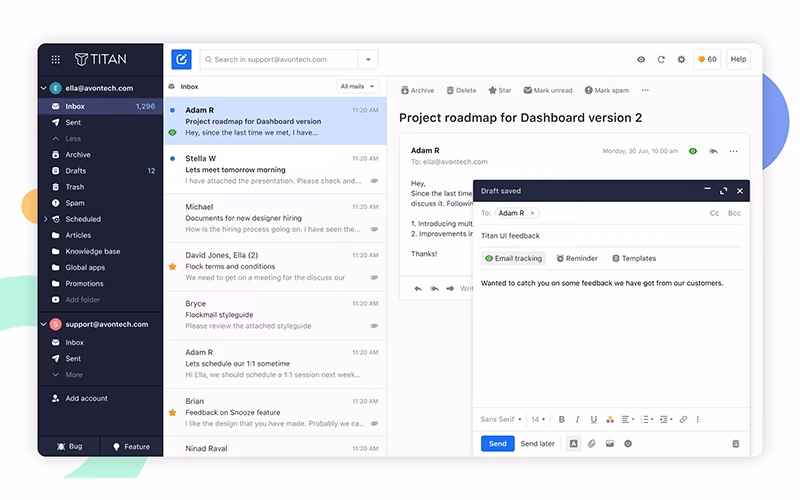Screen dimensions: 800x500
Task: Open the Knowledge base folder
Action: 101,252
